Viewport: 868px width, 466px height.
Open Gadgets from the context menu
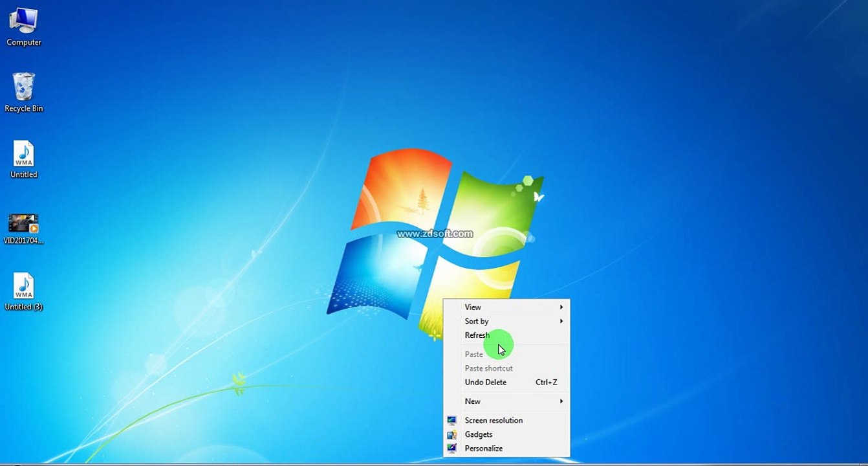(506, 435)
